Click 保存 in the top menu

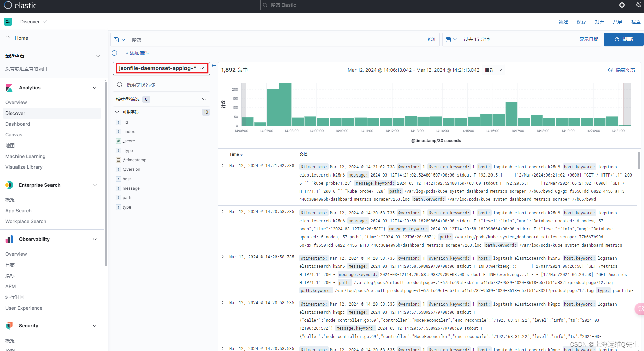(581, 22)
